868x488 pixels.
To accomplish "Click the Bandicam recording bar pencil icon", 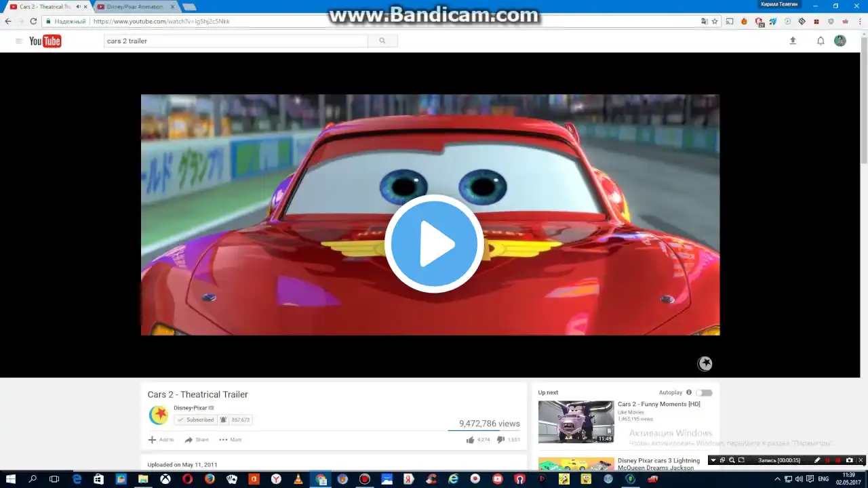I will [x=817, y=460].
